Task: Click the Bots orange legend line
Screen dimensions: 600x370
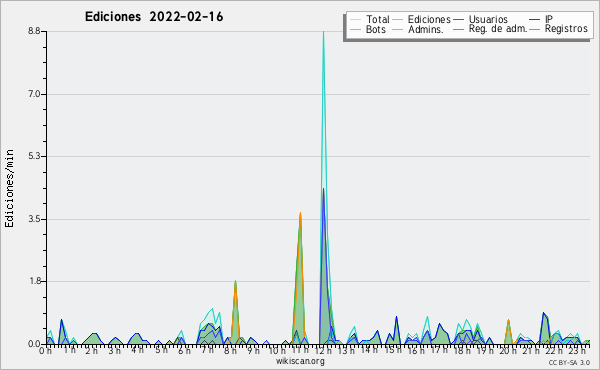Action: [355, 29]
